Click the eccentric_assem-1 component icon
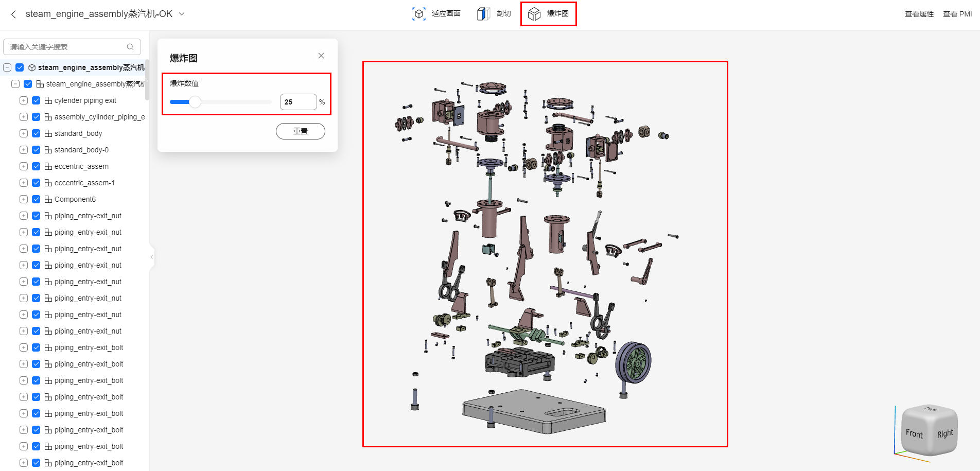Image resolution: width=980 pixels, height=471 pixels. 48,183
